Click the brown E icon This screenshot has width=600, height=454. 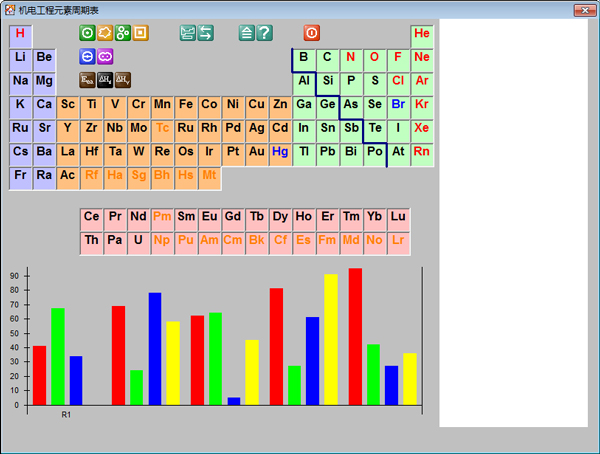coord(87,80)
